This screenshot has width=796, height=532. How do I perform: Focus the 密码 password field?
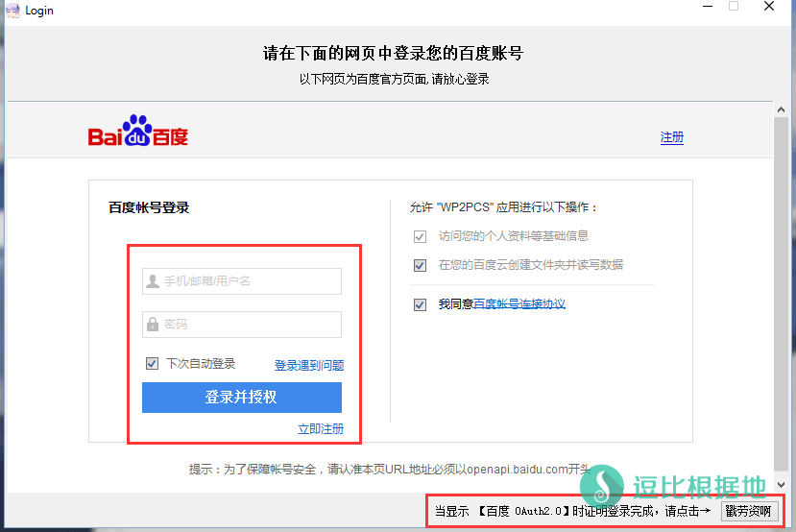click(242, 325)
